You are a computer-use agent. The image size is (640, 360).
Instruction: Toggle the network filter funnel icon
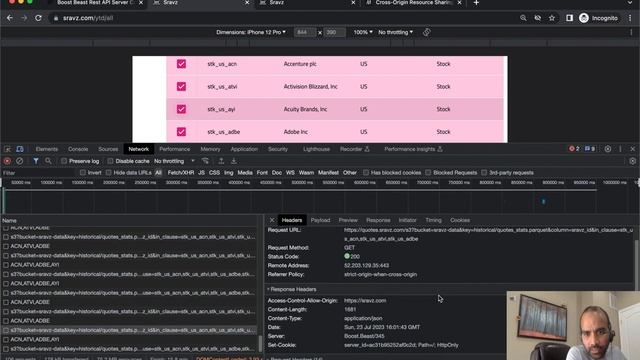click(x=36, y=161)
